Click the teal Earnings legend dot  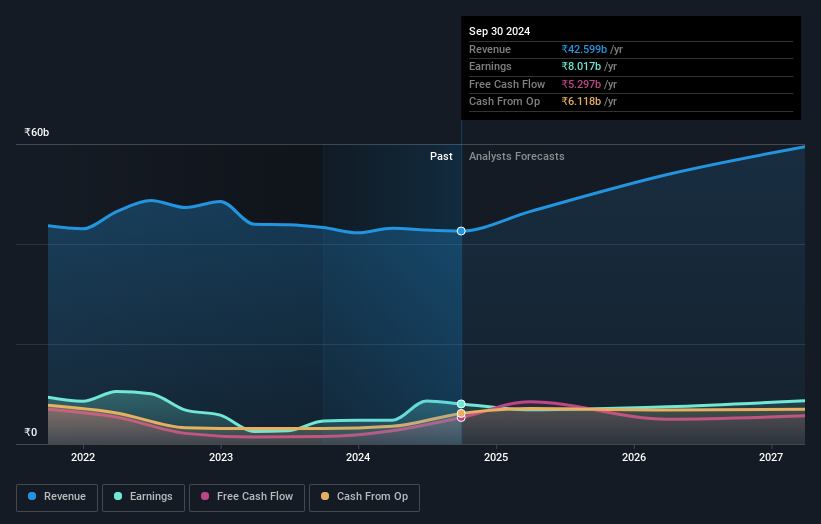(x=118, y=496)
